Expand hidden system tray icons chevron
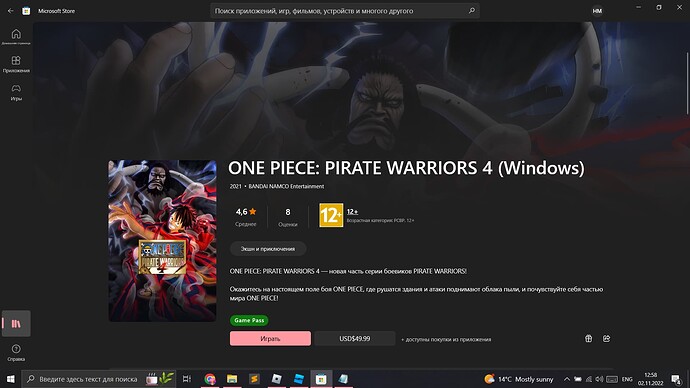Image resolution: width=690 pixels, height=388 pixels. point(567,379)
